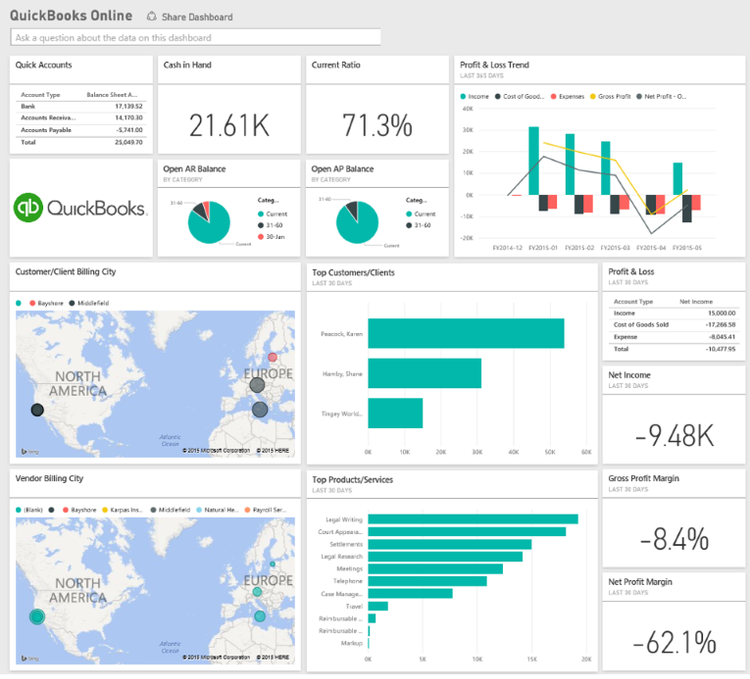The height and width of the screenshot is (679, 750).
Task: Select the Income legend dot in trend chart
Action: point(463,97)
